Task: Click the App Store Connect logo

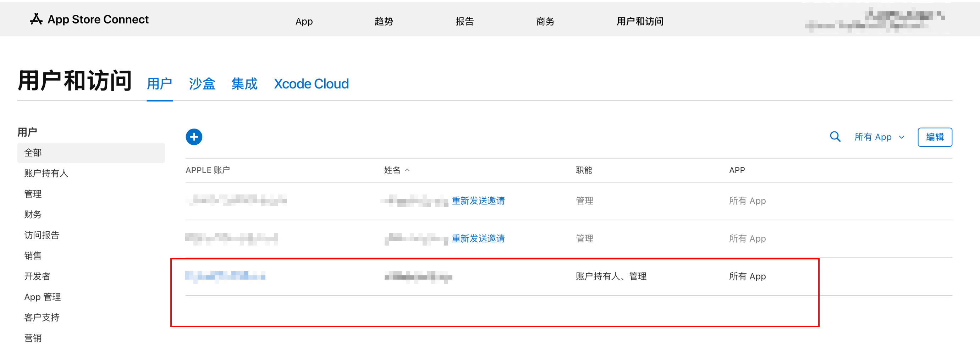Action: 89,19
